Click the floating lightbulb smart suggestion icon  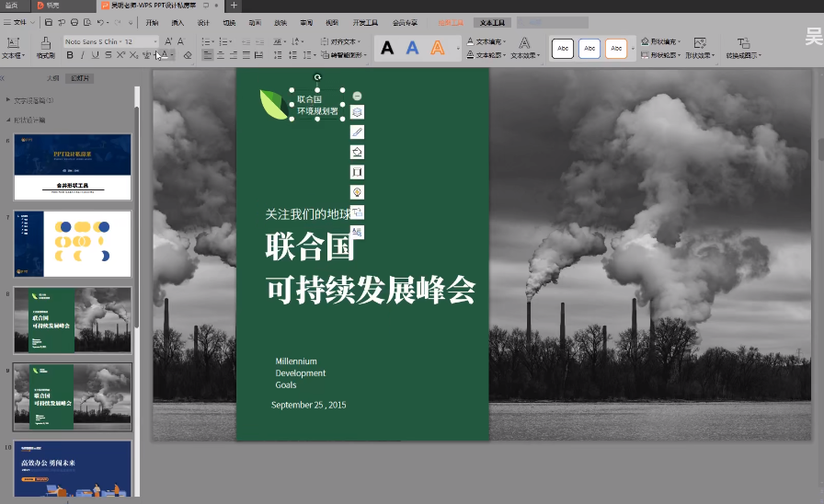point(357,191)
